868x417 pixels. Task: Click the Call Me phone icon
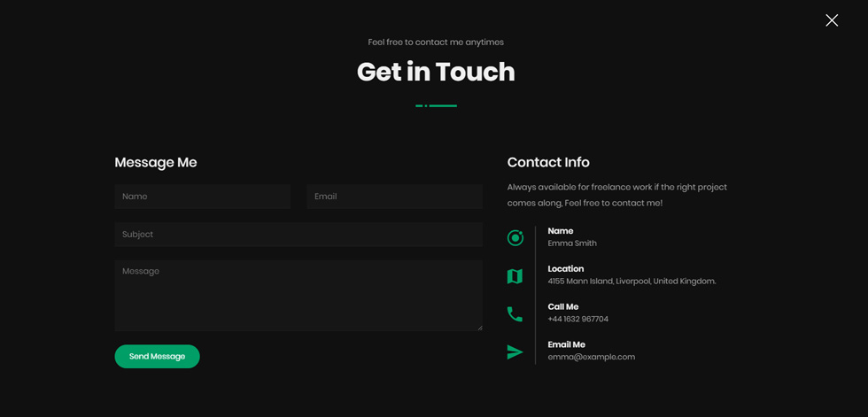(x=515, y=314)
